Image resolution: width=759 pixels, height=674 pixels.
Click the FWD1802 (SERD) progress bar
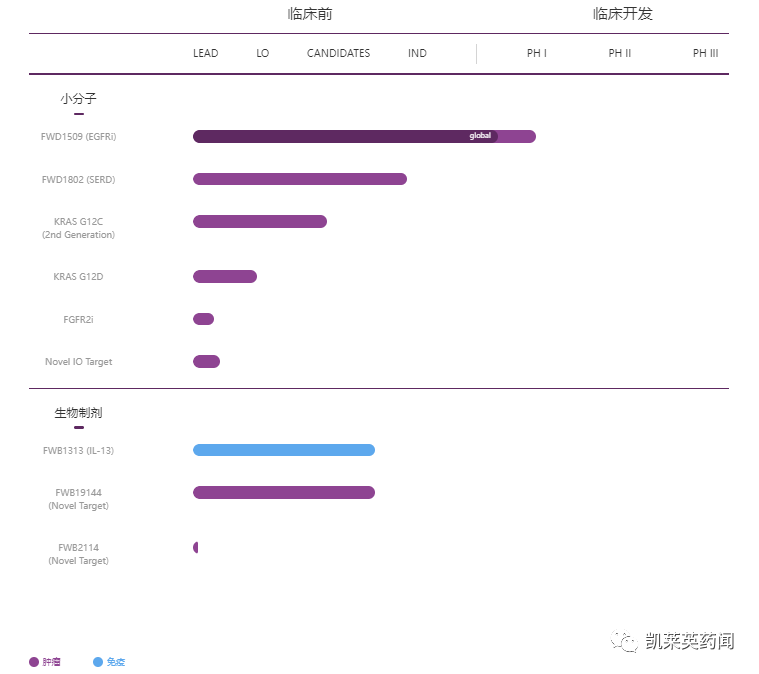coord(299,179)
